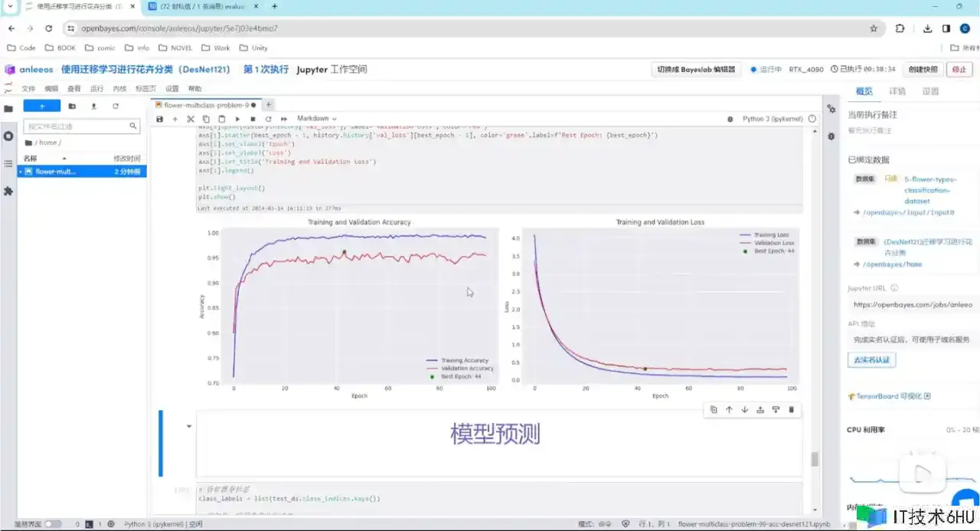This screenshot has width=980, height=531.
Task: Open the 设置 menu in Jupyter menubar
Action: click(x=172, y=89)
